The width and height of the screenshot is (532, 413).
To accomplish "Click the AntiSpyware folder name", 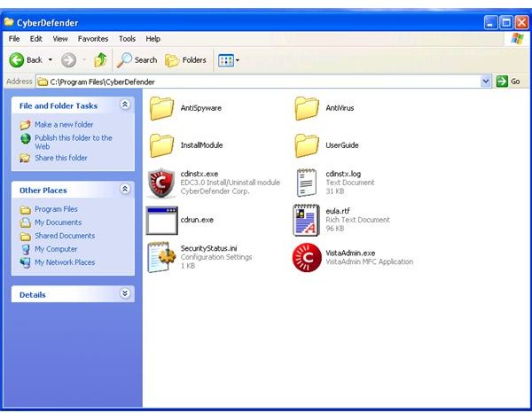I will 201,108.
